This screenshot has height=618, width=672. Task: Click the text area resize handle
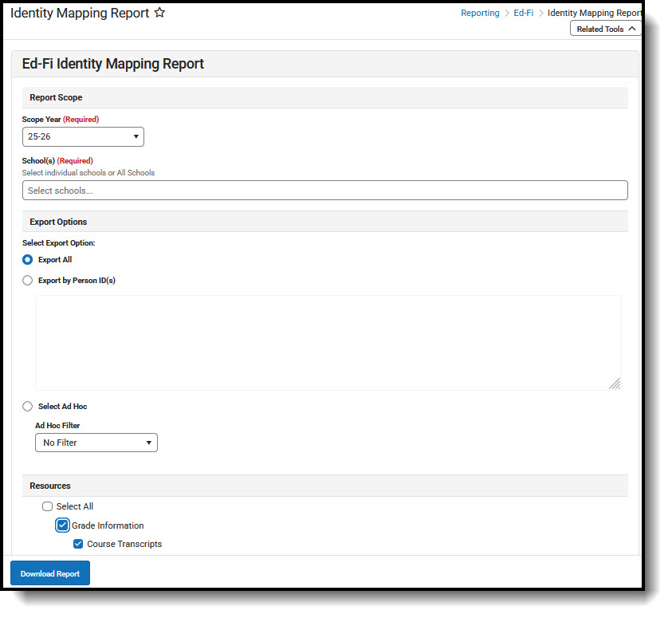pyautogui.click(x=615, y=384)
